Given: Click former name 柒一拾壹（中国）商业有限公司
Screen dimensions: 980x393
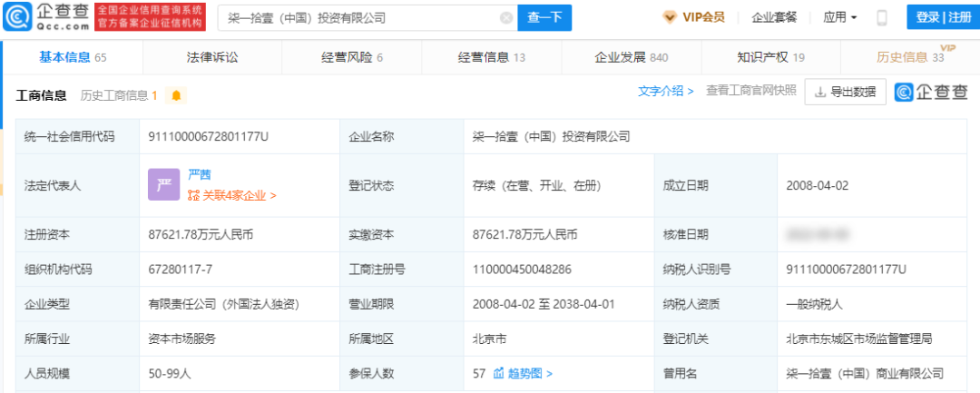Looking at the screenshot, I should tap(865, 374).
